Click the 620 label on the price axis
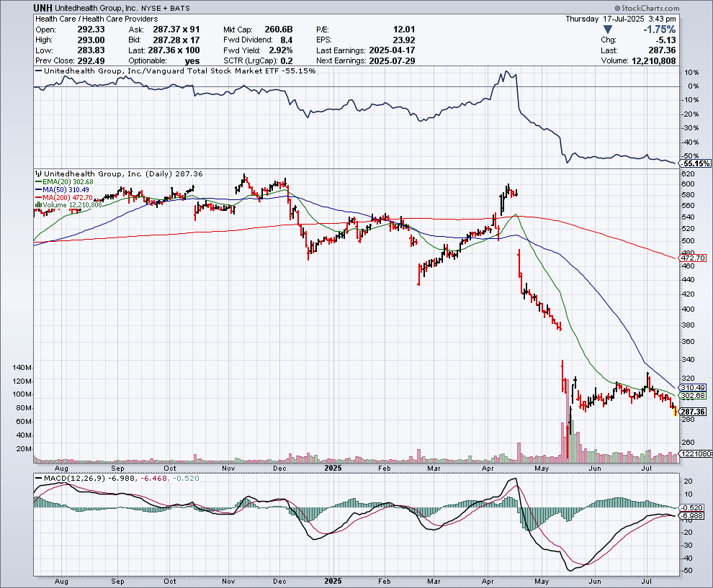 (688, 174)
